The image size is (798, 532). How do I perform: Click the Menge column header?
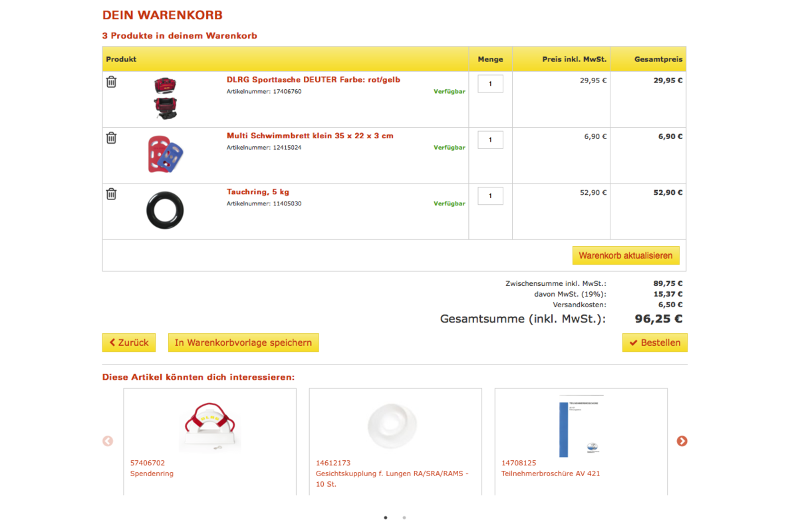pos(491,59)
